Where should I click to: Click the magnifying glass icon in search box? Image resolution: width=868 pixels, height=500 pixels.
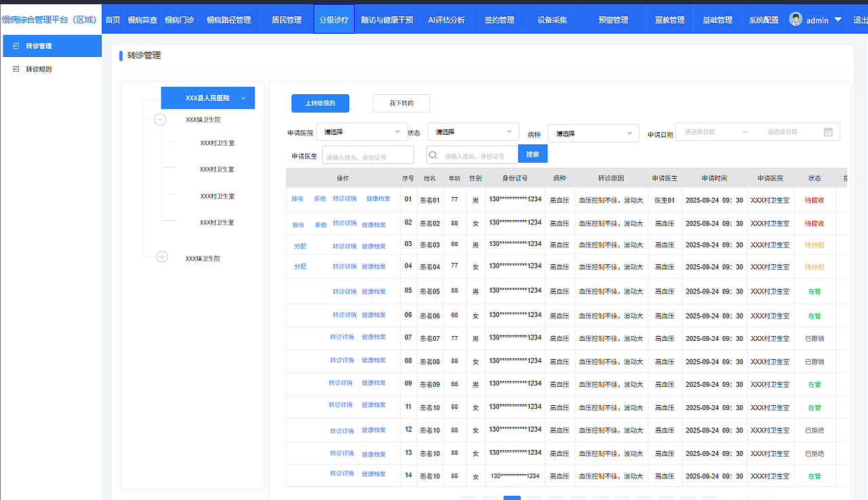tap(433, 154)
